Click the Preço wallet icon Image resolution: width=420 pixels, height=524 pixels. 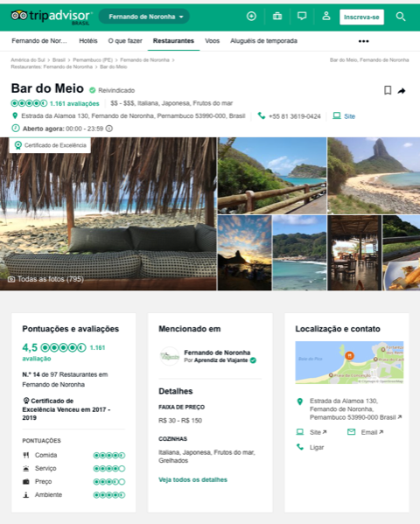point(25,481)
